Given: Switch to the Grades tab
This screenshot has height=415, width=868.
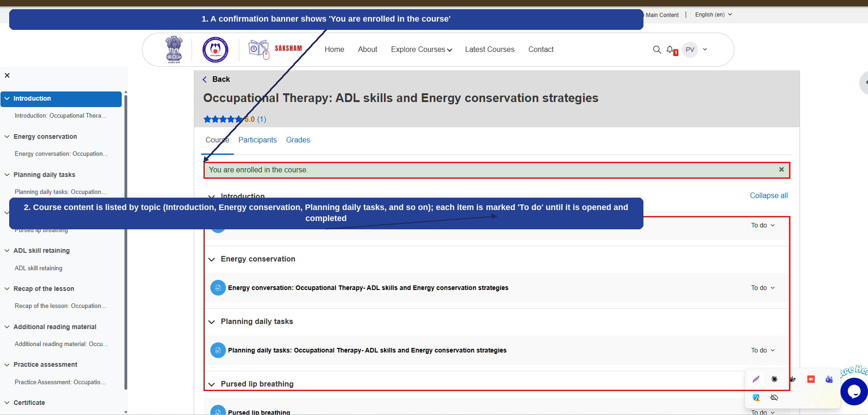Looking at the screenshot, I should point(298,140).
